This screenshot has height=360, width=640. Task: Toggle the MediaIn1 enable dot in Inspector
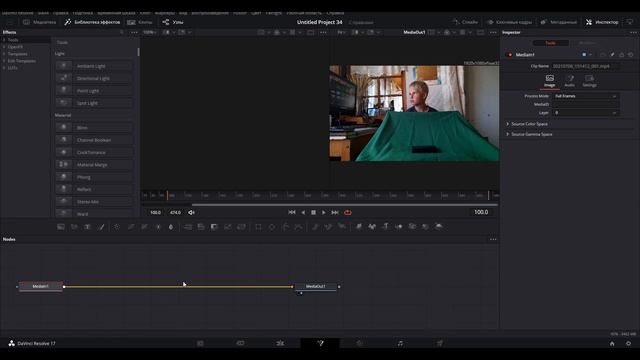coord(510,55)
